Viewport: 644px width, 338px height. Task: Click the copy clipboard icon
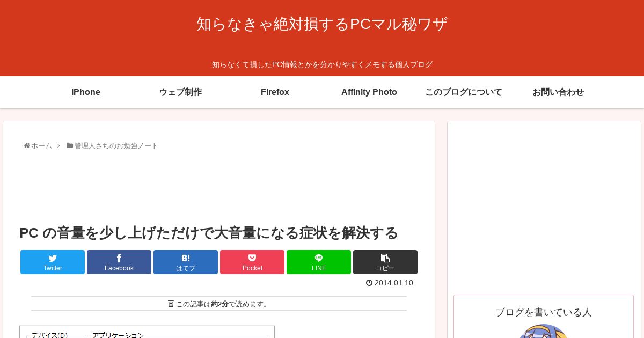coord(385,258)
